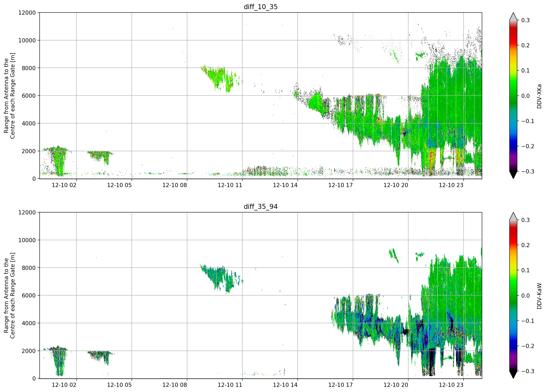Click the 12-10 23 x-tick under diff_10_35
The image size is (546, 392).
tap(451, 185)
